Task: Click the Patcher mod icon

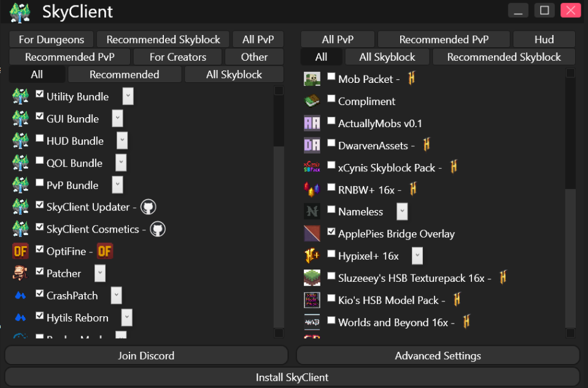Action: (20, 273)
